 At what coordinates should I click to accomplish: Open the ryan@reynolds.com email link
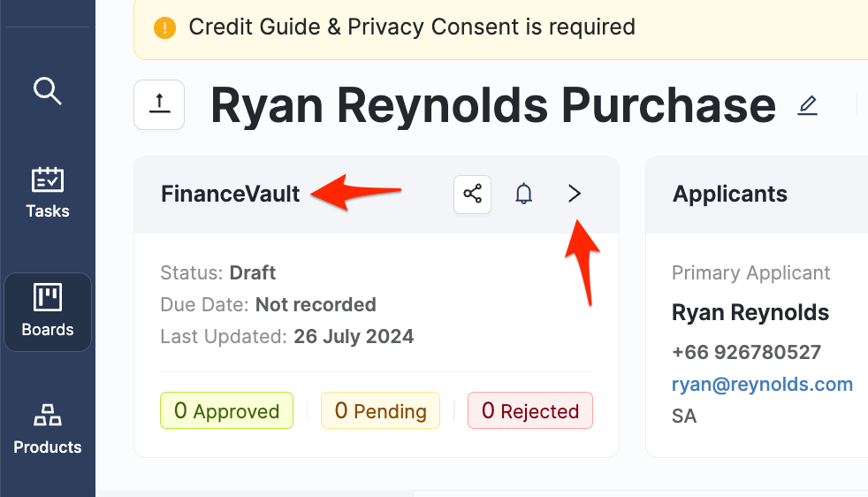pos(762,384)
